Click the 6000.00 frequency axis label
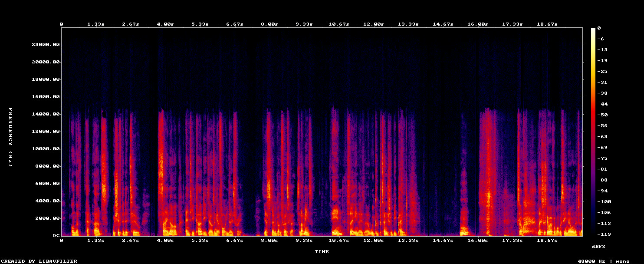 [47, 184]
